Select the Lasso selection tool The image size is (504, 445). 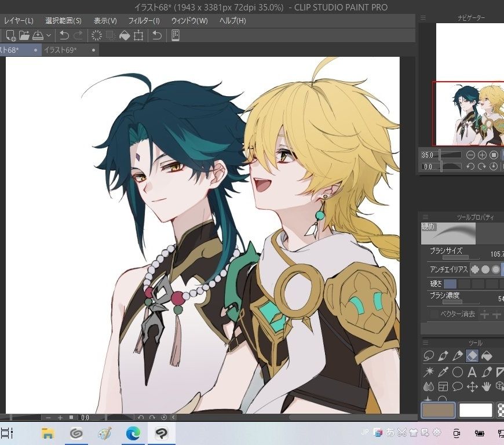pos(429,356)
